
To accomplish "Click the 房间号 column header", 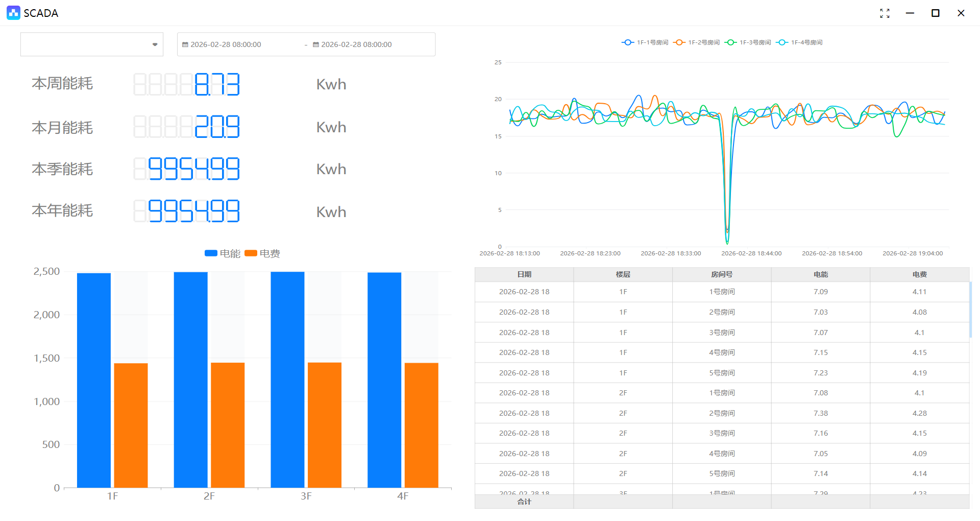I will click(x=722, y=274).
